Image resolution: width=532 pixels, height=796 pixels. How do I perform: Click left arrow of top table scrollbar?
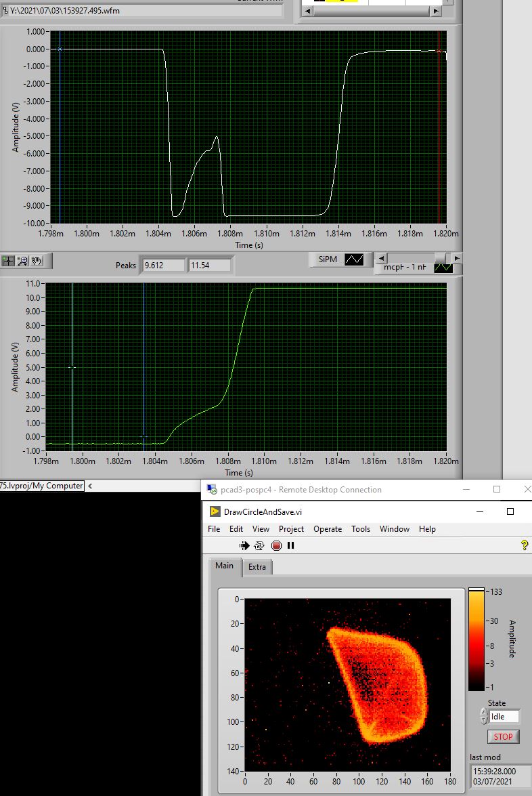(307, 11)
